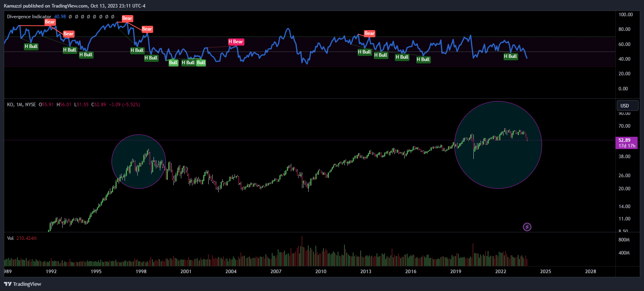The height and width of the screenshot is (291, 644).
Task: Click 70.00 on the KO price scale
Action: 625,126
